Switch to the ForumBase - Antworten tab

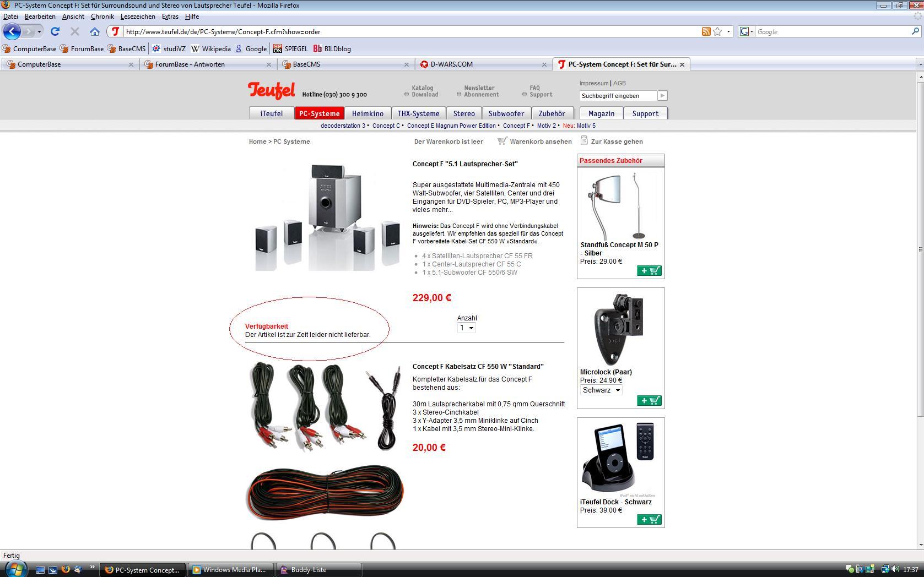[x=207, y=64]
